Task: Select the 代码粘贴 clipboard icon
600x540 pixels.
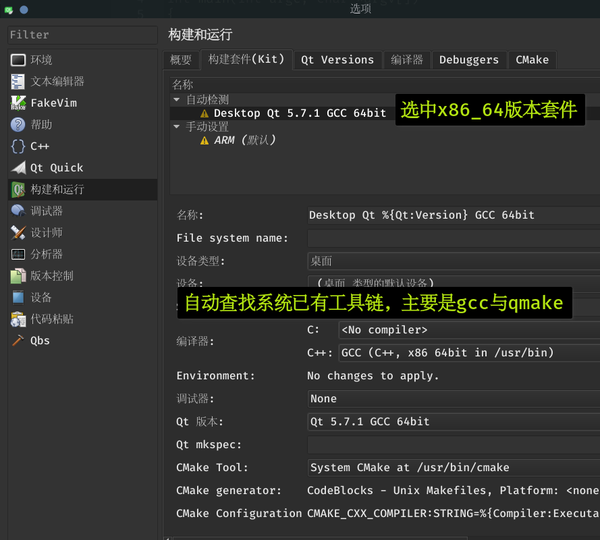Action: (18, 319)
